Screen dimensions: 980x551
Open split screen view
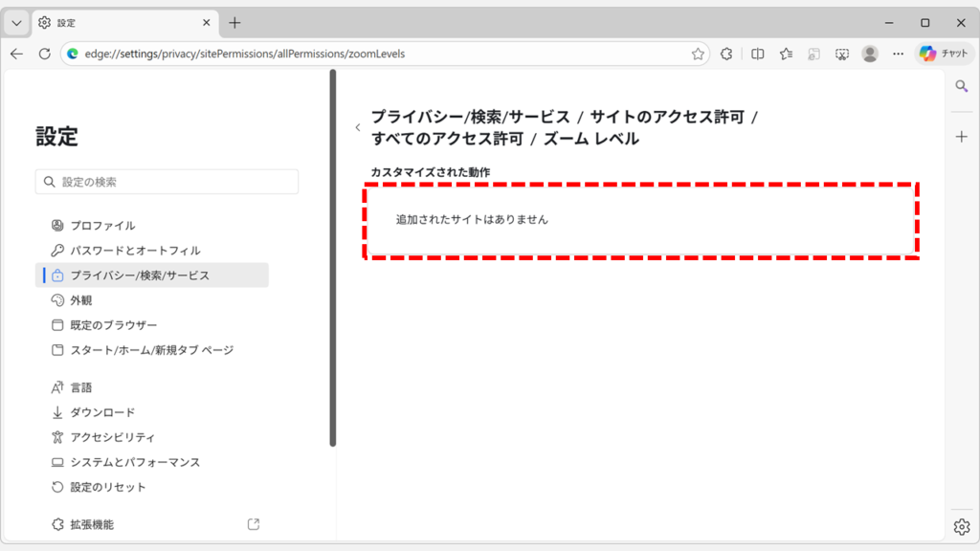[x=758, y=55]
